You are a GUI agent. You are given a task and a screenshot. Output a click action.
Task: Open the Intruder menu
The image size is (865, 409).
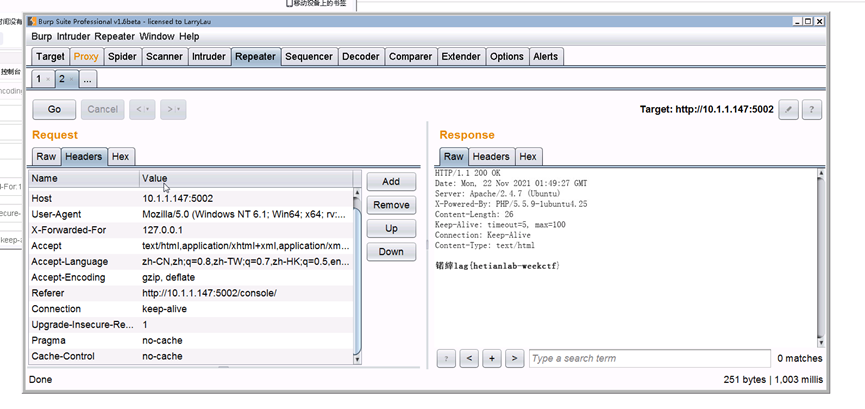coord(74,36)
